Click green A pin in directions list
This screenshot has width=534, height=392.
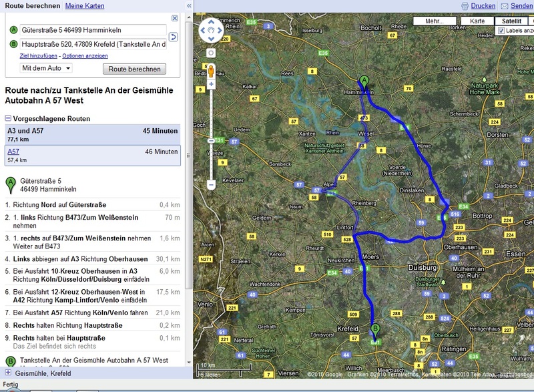tap(11, 185)
